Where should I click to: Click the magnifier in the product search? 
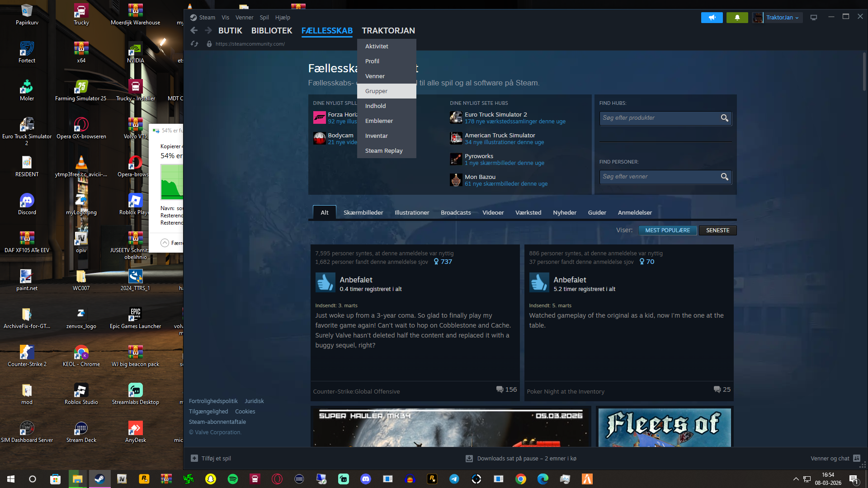pyautogui.click(x=724, y=118)
